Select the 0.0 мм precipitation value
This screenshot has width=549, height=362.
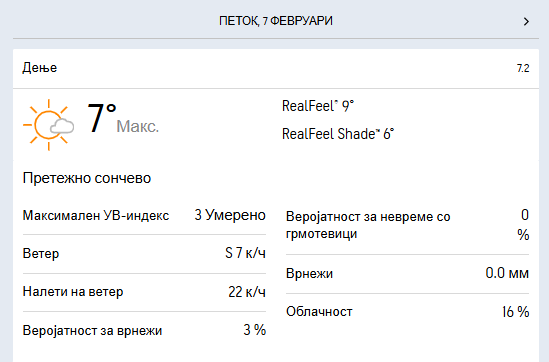(507, 273)
